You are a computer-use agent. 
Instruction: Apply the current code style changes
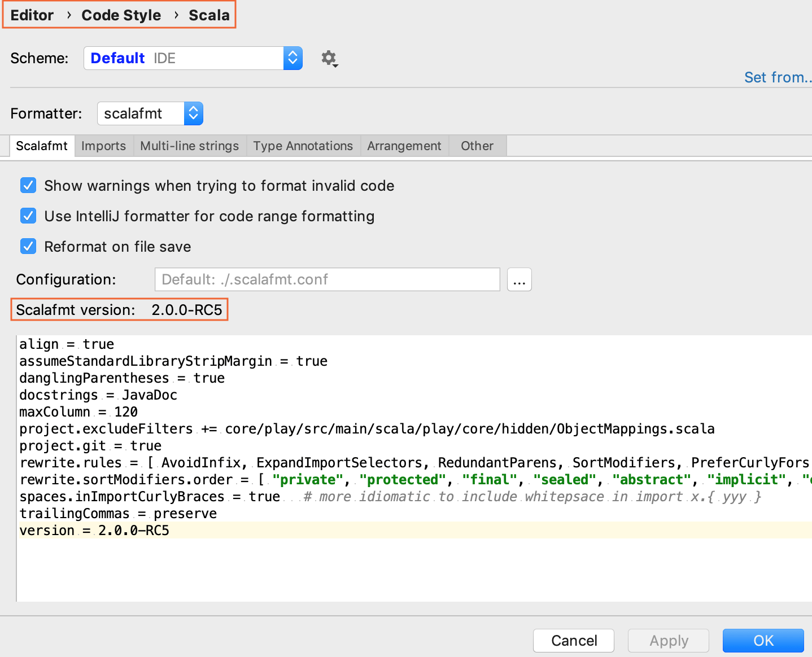tap(668, 640)
